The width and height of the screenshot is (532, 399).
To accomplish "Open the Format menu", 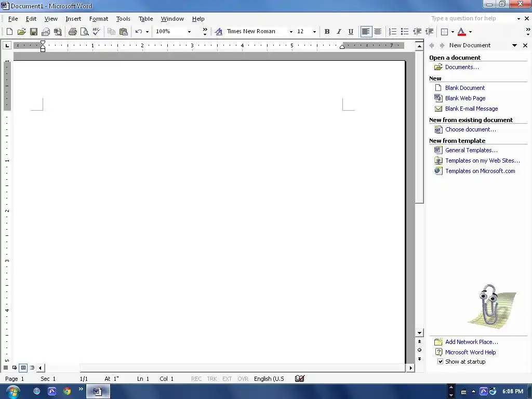I will 98,19.
